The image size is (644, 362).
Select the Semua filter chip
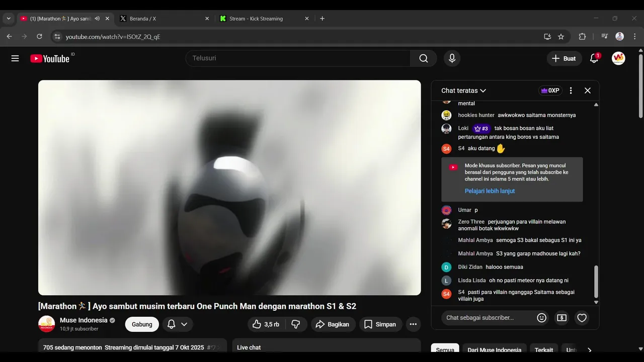click(445, 350)
